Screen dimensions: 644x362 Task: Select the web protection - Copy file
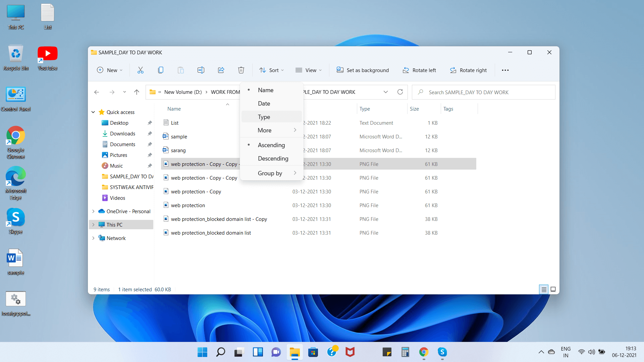click(196, 191)
